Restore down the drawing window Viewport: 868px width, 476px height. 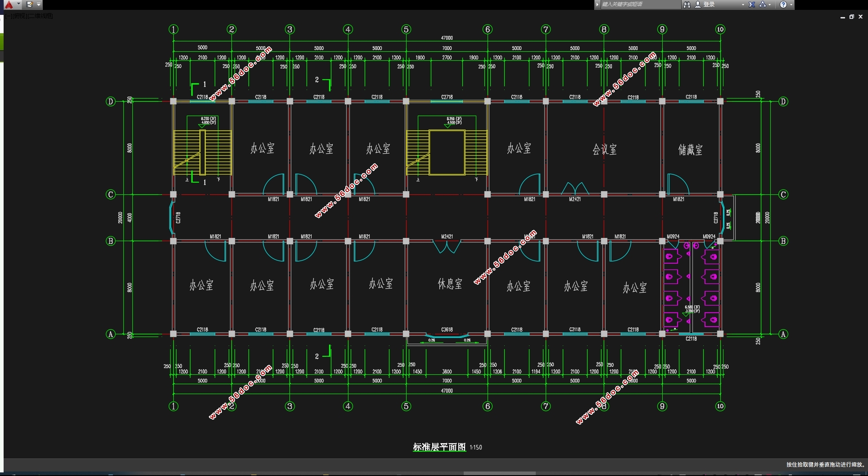pos(851,17)
